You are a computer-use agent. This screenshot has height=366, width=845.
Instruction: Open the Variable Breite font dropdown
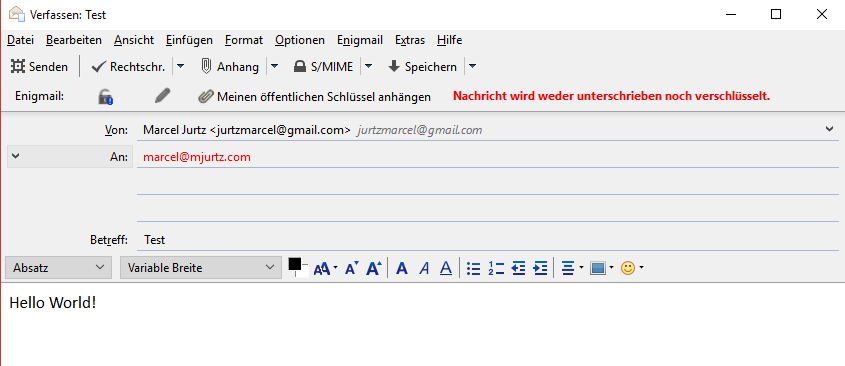200,267
